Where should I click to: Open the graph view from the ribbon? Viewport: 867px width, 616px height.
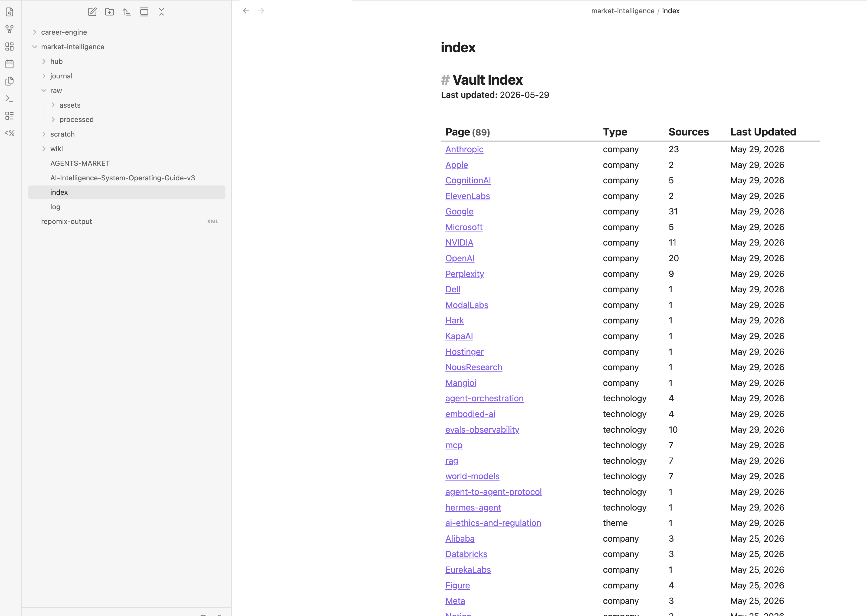tap(9, 29)
